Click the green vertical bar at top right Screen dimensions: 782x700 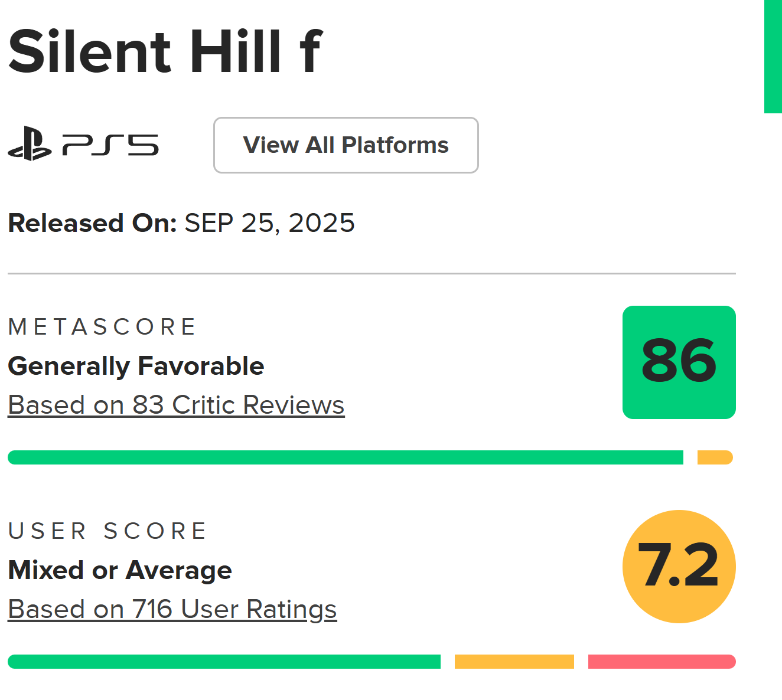773,56
